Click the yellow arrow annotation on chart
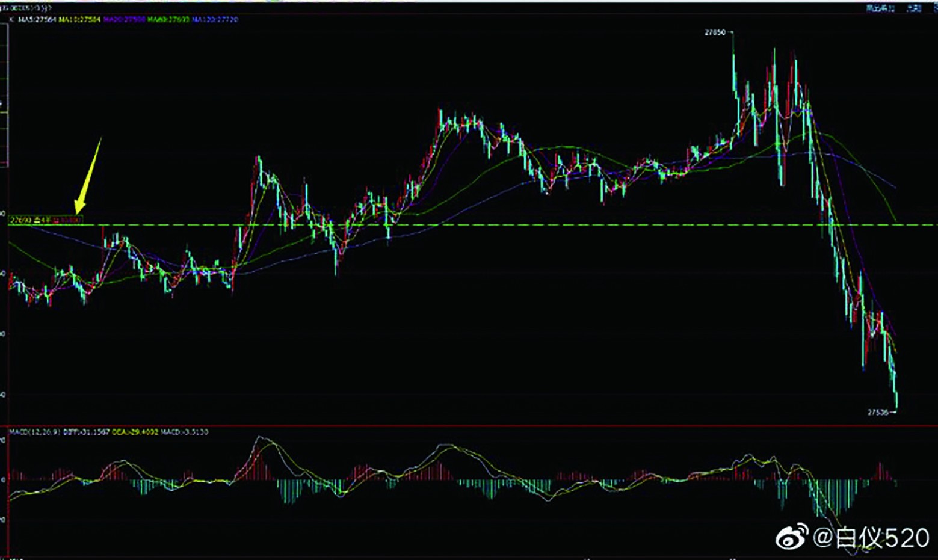Screen dimensions: 938x560 point(88,175)
